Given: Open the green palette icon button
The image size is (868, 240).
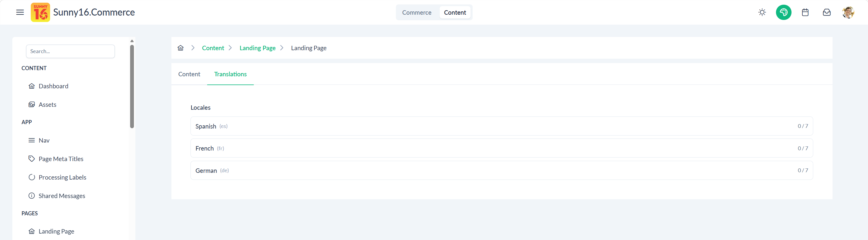Looking at the screenshot, I should (x=783, y=13).
